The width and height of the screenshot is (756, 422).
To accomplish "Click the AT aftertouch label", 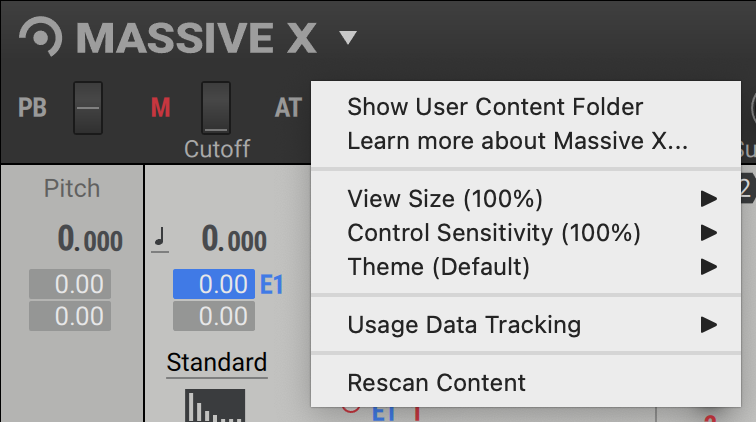I will [x=288, y=107].
